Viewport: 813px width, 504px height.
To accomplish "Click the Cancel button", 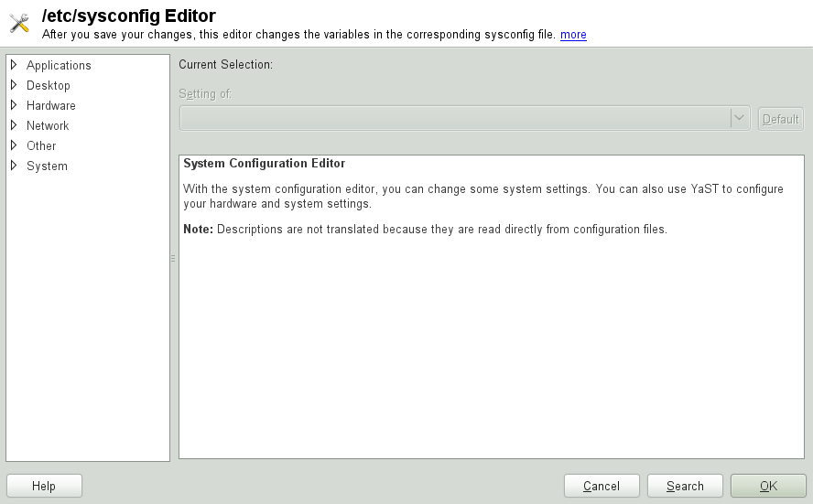I will click(602, 486).
